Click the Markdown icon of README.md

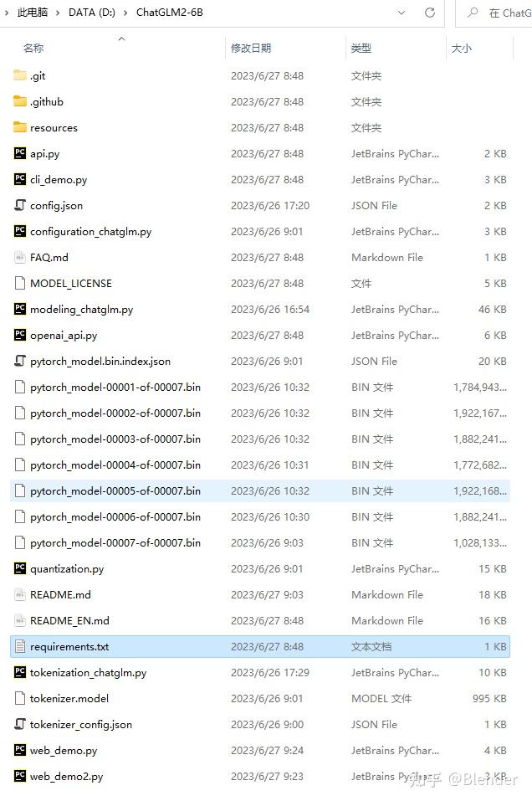tap(20, 594)
